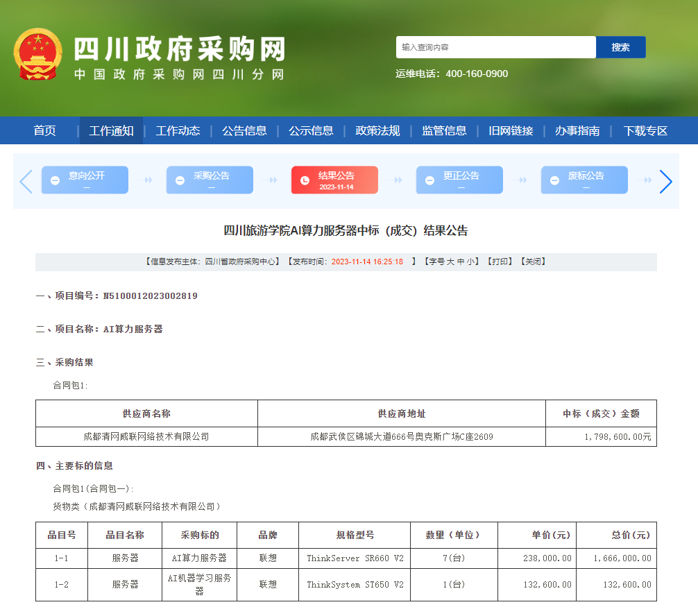
Task: Select the 采购公告 step button
Action: pyautogui.click(x=210, y=180)
